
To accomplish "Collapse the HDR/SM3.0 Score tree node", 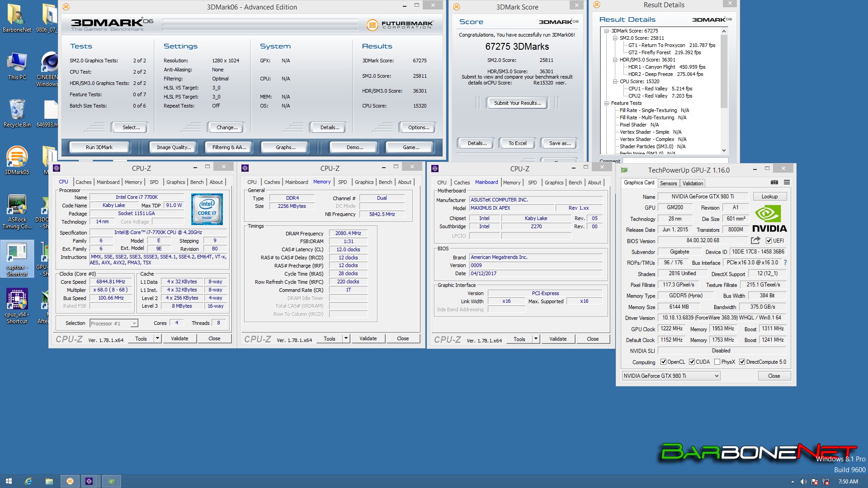I will coord(615,60).
